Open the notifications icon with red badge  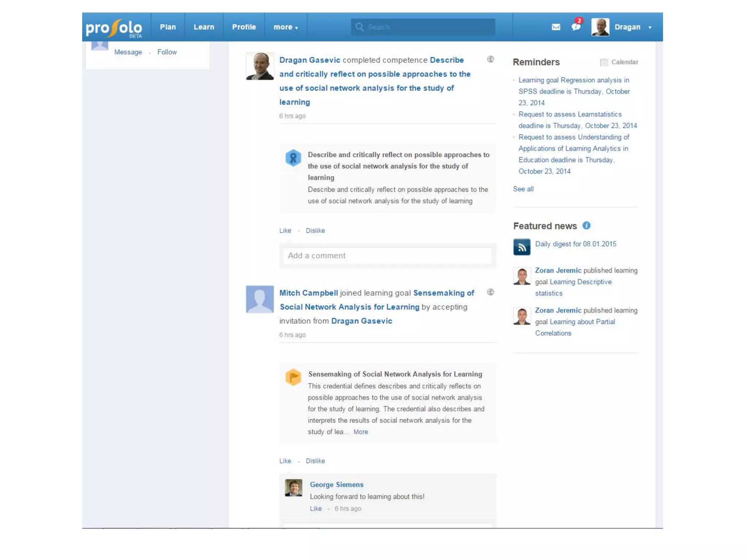click(576, 27)
